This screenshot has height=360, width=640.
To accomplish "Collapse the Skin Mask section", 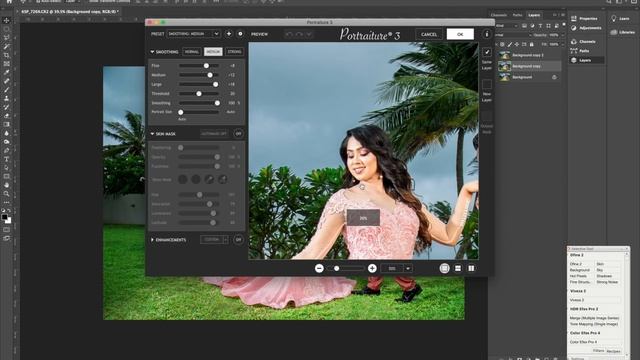I will pyautogui.click(x=152, y=134).
